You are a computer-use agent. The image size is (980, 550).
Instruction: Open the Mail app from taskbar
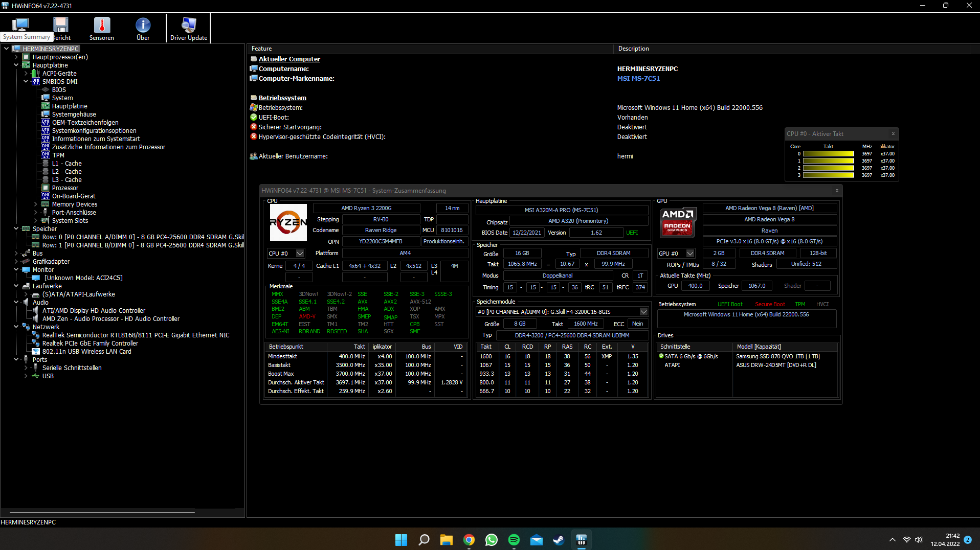[x=537, y=540]
